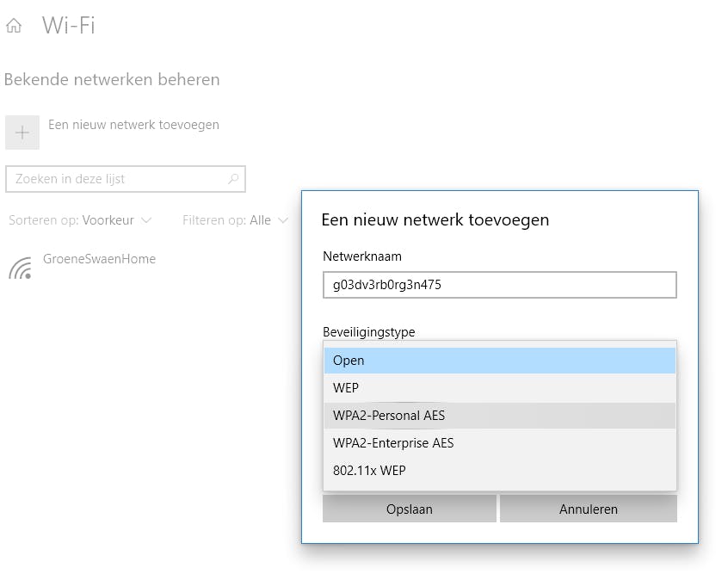Cancel with the Annuleren button
The height and width of the screenshot is (574, 728).
click(588, 509)
